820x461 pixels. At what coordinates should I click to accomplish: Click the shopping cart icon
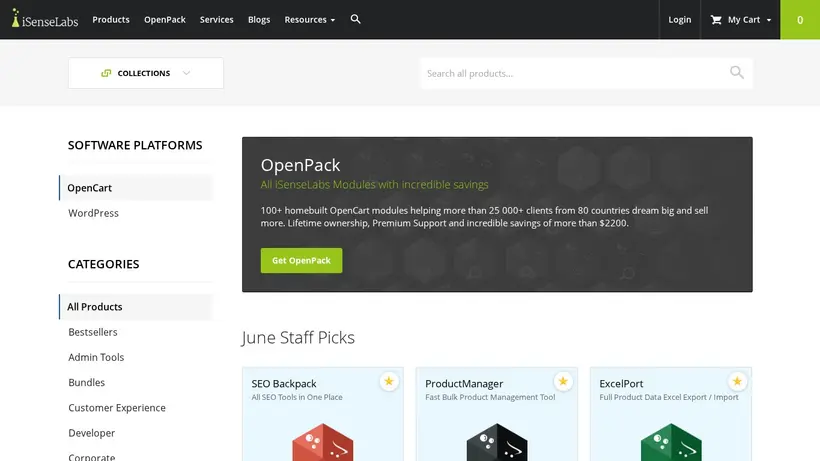(x=716, y=19)
